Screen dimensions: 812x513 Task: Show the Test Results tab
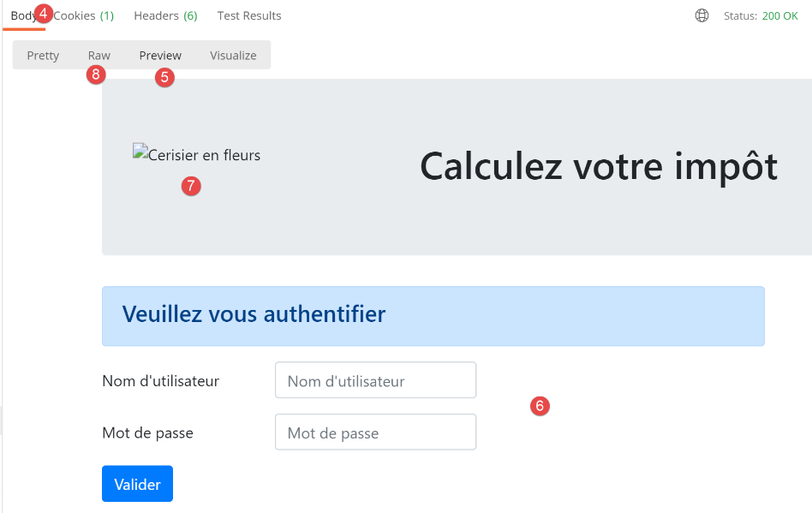point(249,15)
